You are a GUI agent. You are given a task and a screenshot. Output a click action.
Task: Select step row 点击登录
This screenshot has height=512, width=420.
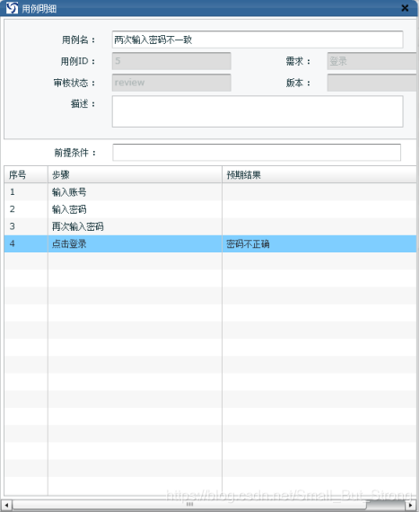pyautogui.click(x=210, y=244)
